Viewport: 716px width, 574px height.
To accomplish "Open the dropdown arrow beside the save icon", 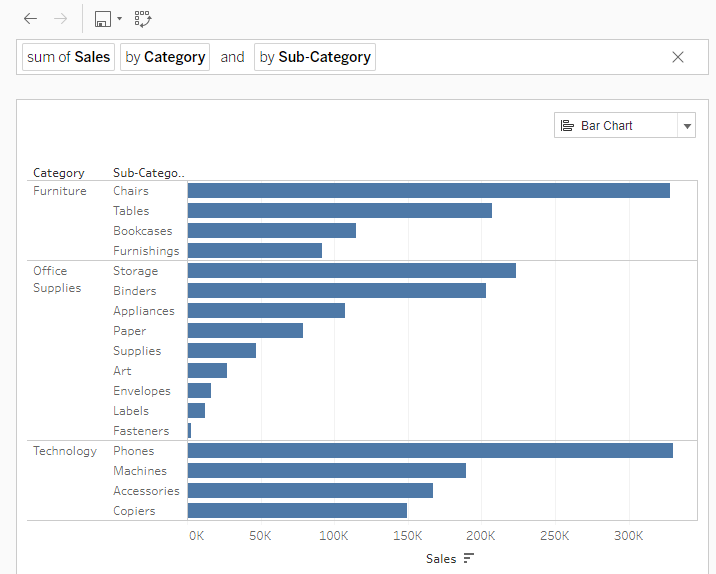I will (120, 19).
